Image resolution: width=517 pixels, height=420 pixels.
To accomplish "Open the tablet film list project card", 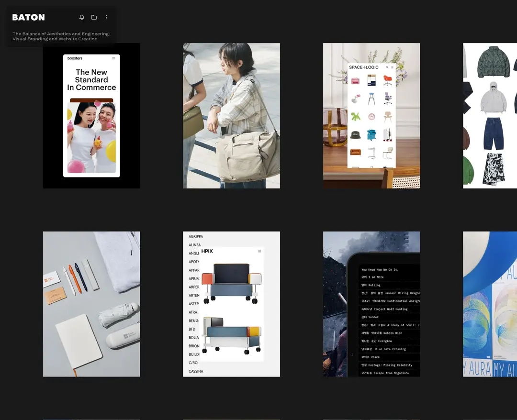I will coord(371,304).
